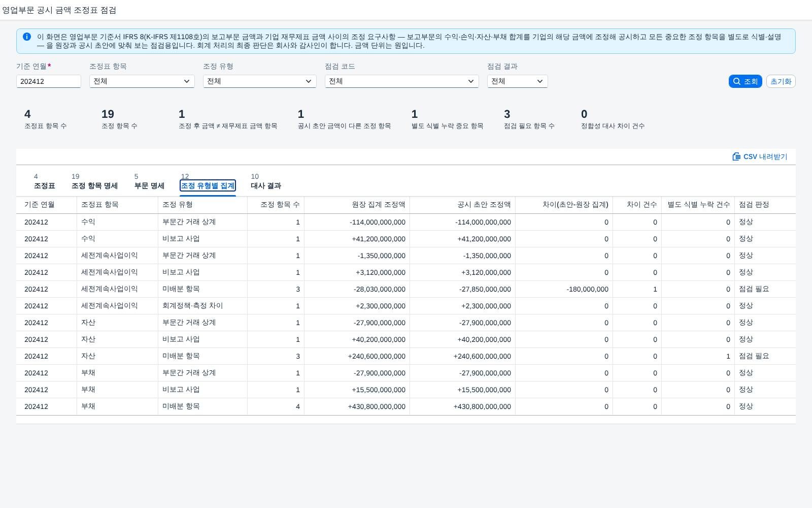Switch to the 조정 항목 명세 tab
Screen dimensions: 812x508
[x=94, y=181]
